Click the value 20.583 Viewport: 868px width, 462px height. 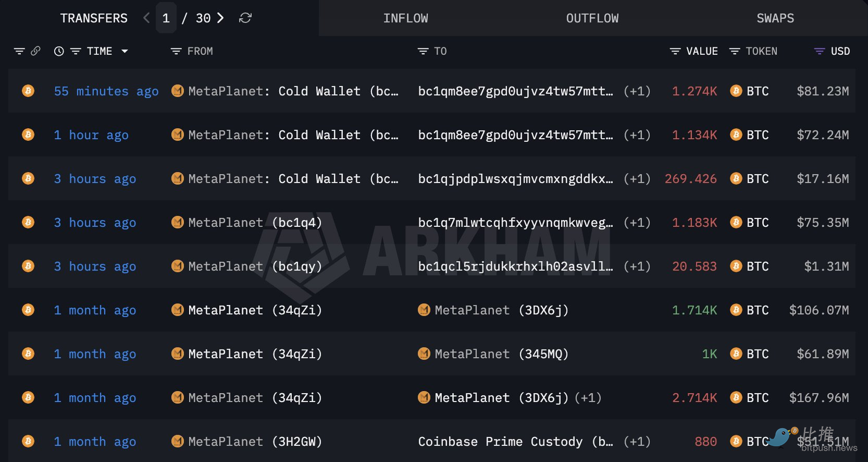coord(695,266)
